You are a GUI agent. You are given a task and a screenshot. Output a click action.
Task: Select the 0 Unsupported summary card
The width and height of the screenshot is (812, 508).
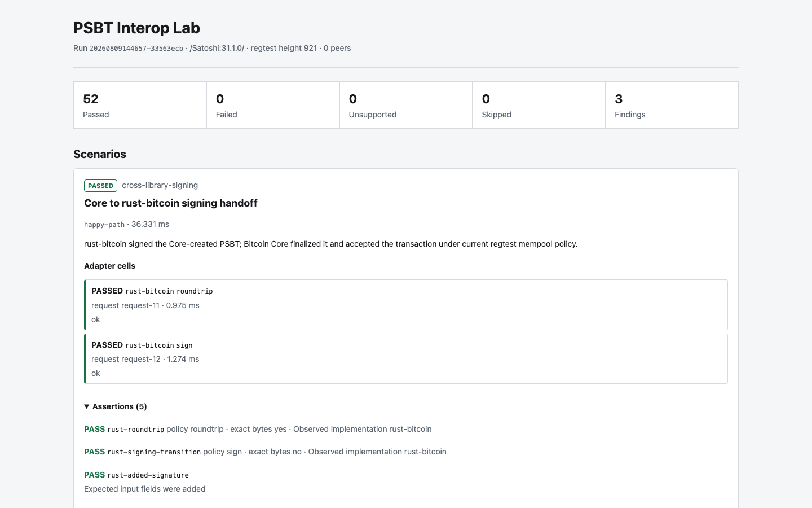(406, 105)
